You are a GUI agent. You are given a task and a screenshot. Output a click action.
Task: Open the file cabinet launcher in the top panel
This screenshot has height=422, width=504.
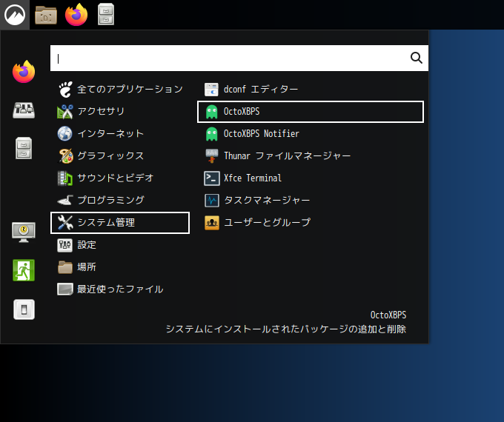106,14
